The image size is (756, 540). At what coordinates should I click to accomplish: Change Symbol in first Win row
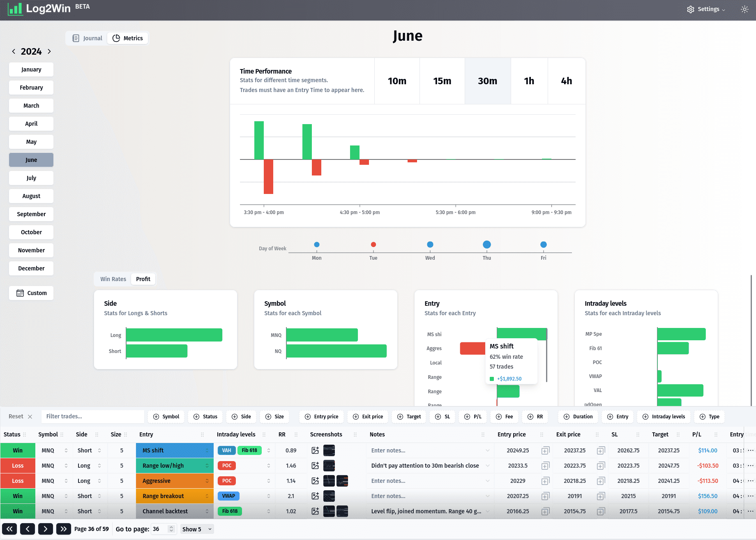(54, 450)
